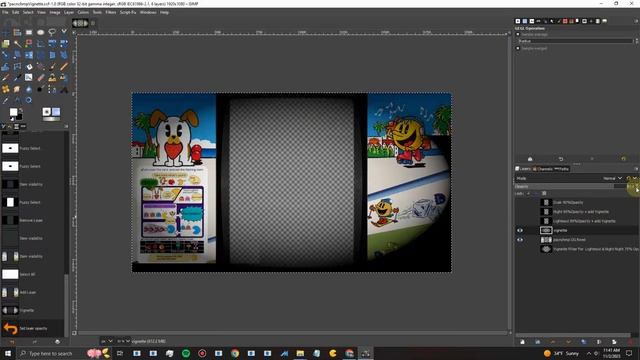Select the Bucket Fill tool
This screenshot has height=360, width=640.
click(x=29, y=66)
